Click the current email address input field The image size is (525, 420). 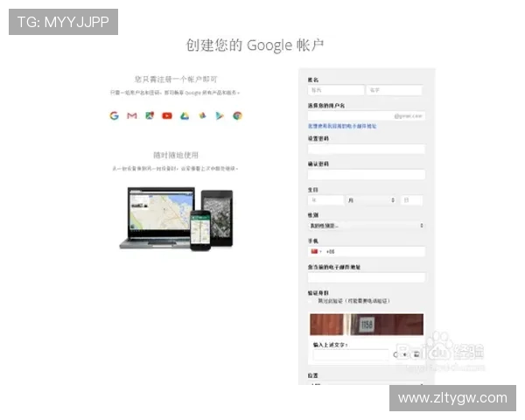[367, 277]
